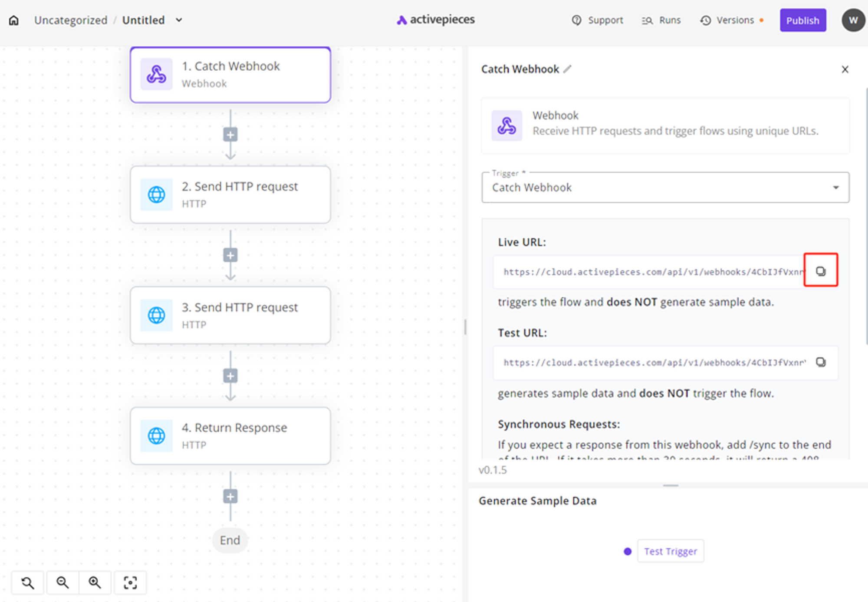This screenshot has width=868, height=602.
Task: Expand the Untitled flow name chevron
Action: click(x=179, y=20)
